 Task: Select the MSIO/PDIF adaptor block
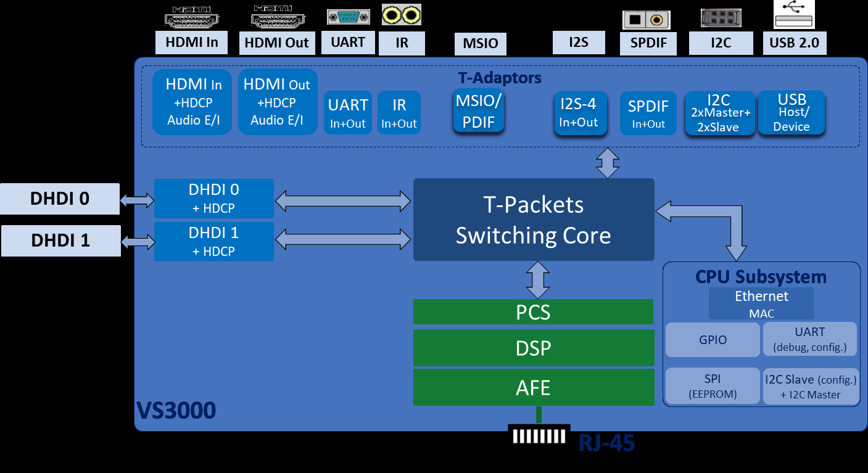coord(479,111)
